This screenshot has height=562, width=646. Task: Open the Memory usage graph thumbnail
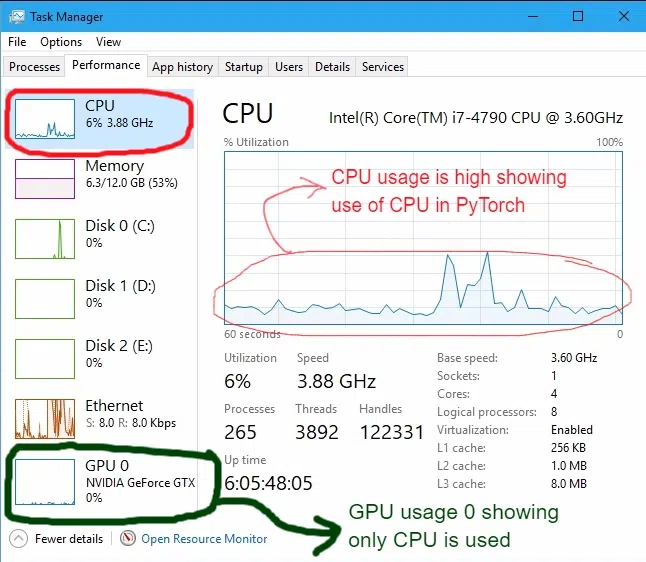pyautogui.click(x=45, y=179)
